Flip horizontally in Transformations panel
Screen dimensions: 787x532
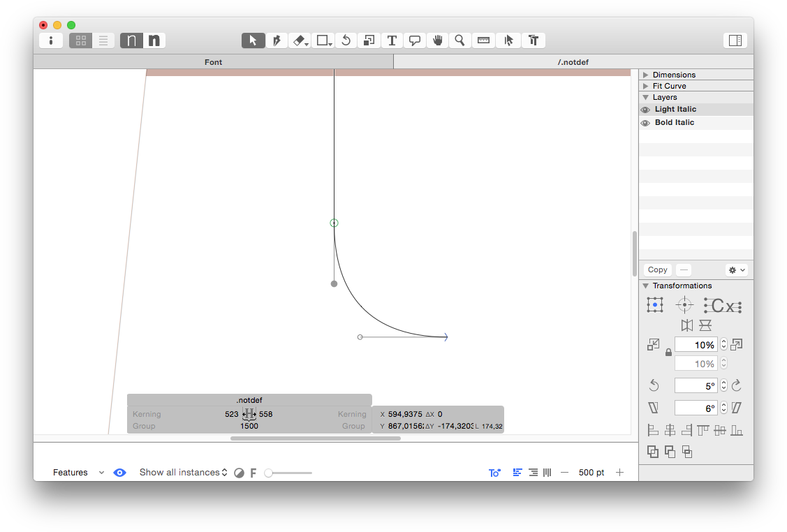click(687, 325)
